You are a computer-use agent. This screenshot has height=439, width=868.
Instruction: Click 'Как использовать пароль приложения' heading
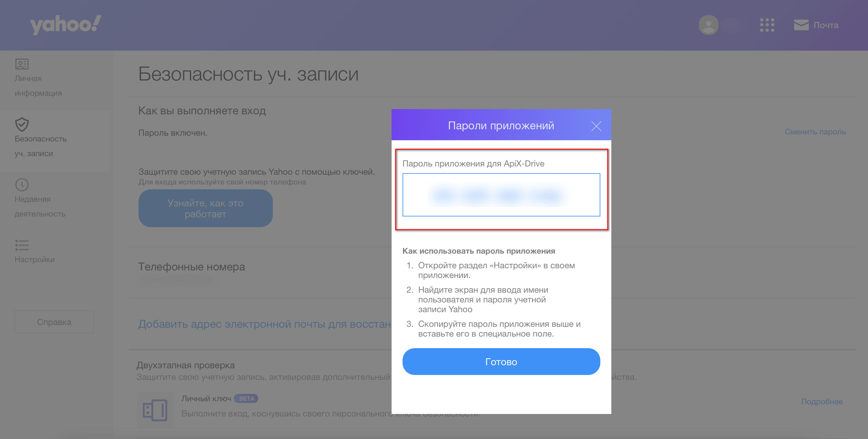[x=479, y=251]
